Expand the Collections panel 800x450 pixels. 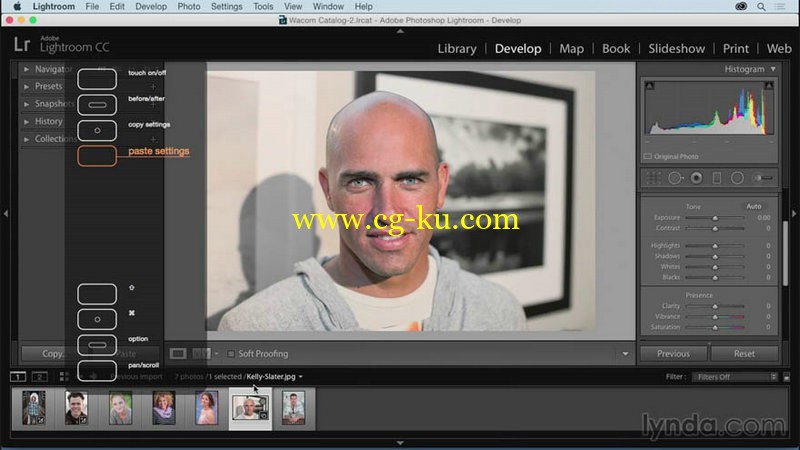coord(27,139)
